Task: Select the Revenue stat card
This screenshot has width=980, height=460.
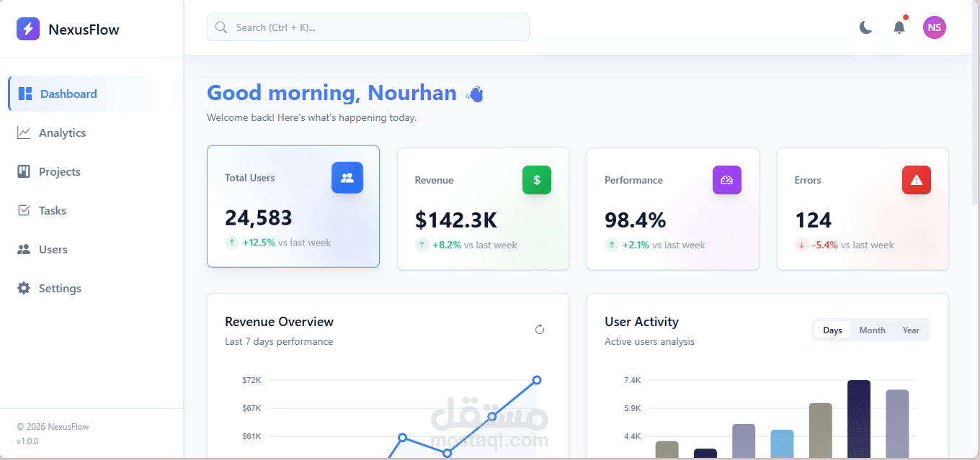Action: pos(483,209)
